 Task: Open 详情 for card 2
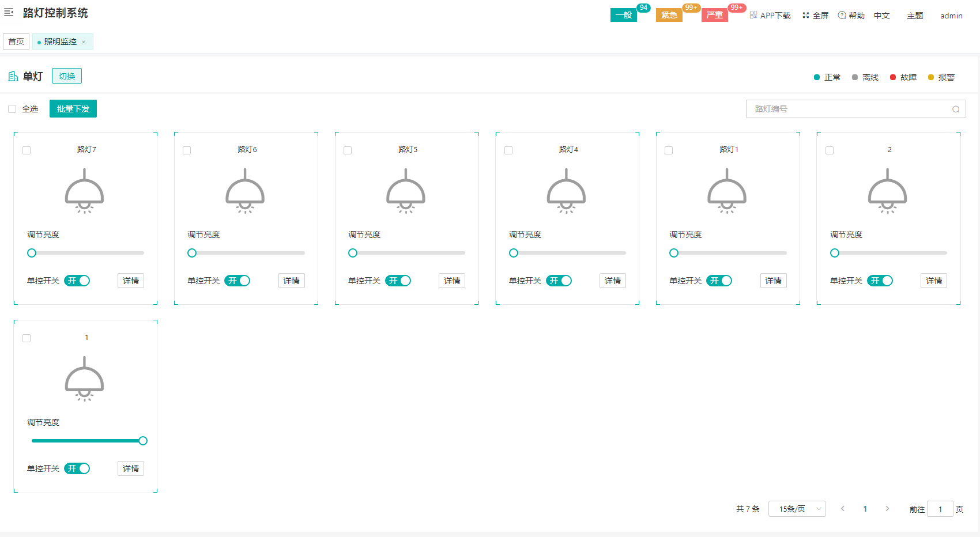pos(934,281)
